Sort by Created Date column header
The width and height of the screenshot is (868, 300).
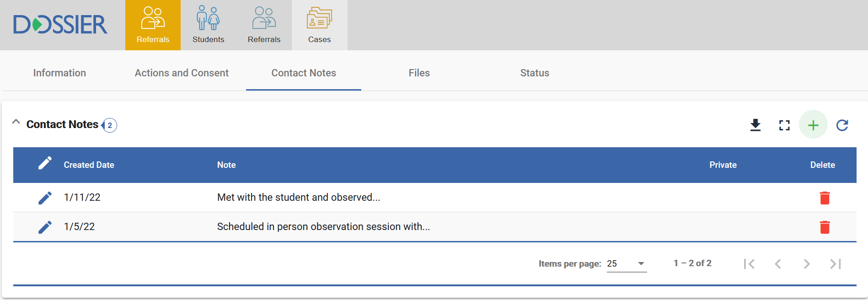89,165
